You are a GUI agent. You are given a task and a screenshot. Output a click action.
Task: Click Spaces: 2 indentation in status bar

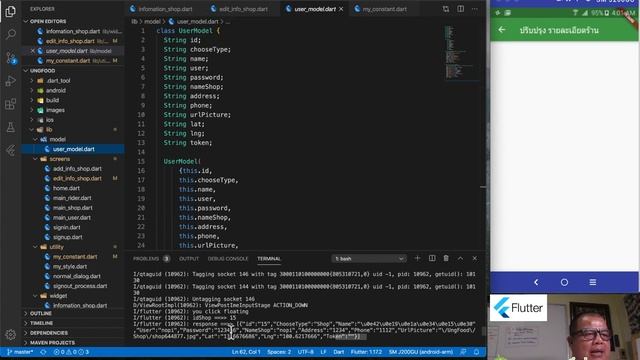click(279, 352)
